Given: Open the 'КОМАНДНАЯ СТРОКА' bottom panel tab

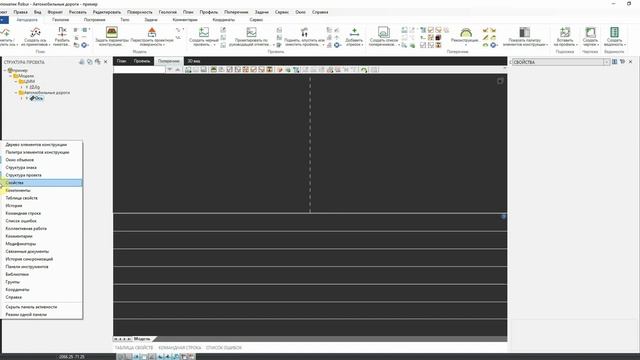Looking at the screenshot, I should (180, 348).
